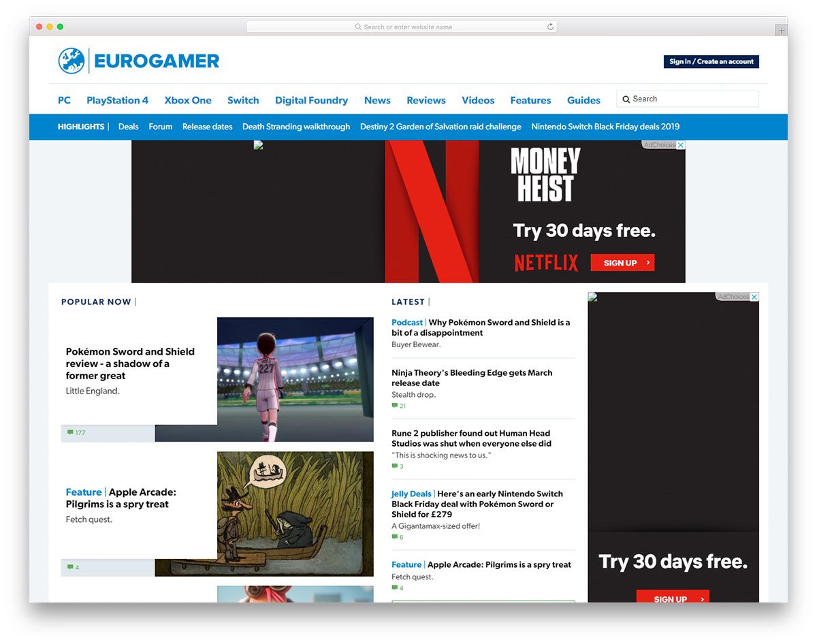Open the Death Stranding walkthrough link

(x=296, y=127)
